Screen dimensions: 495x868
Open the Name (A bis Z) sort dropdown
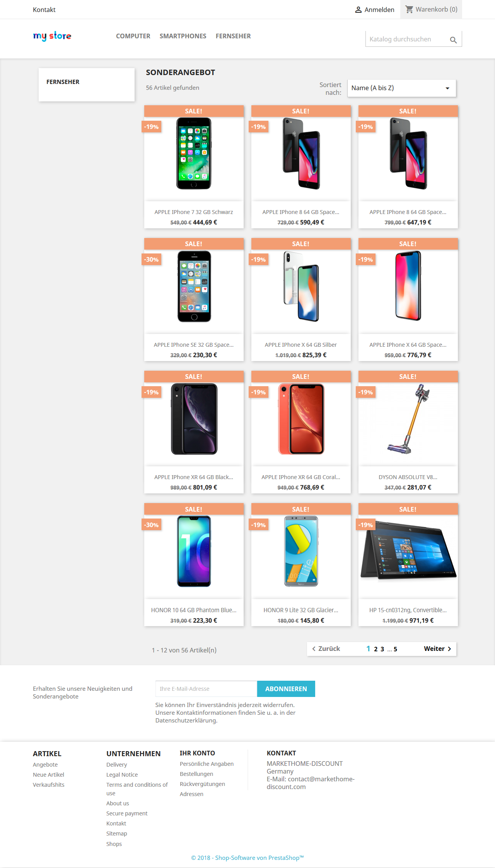coord(401,88)
